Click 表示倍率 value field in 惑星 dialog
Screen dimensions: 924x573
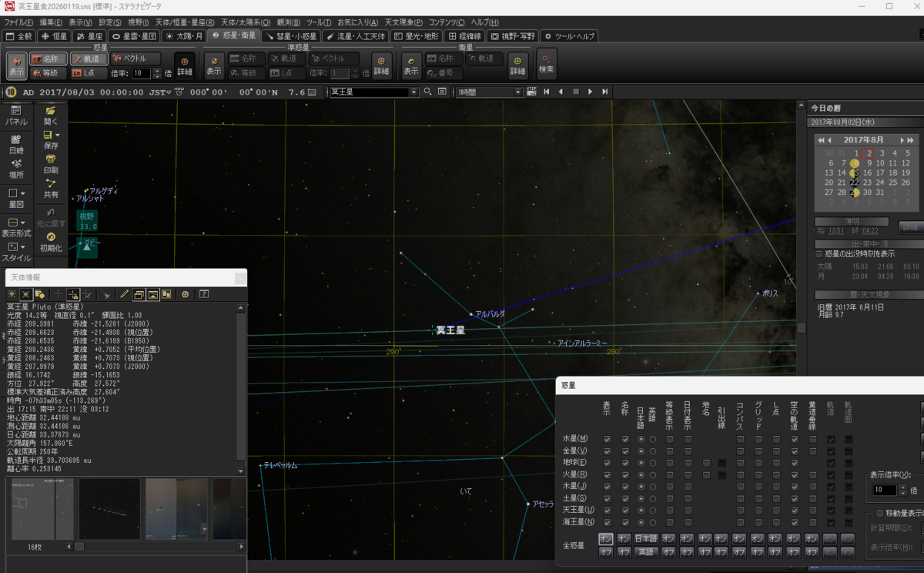[x=884, y=490]
